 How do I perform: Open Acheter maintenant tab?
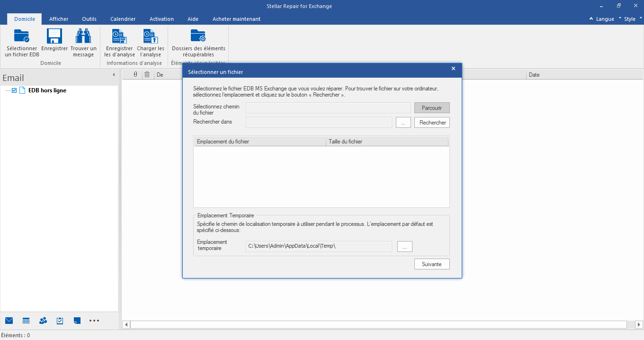236,19
